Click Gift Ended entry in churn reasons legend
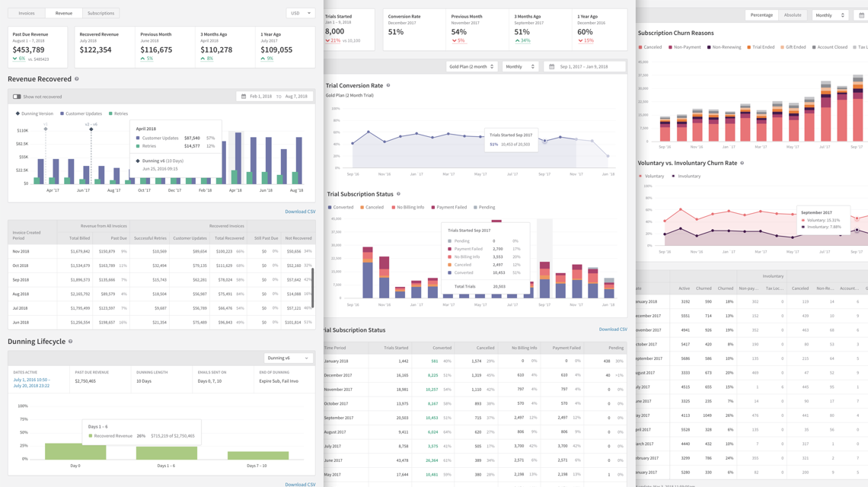The image size is (868, 487). click(x=793, y=47)
